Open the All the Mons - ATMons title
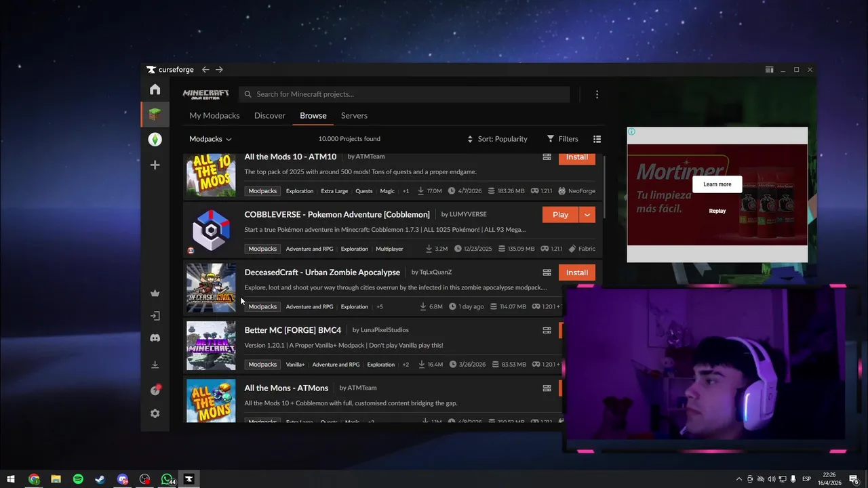Screen dimensions: 868x488 coord(286,388)
